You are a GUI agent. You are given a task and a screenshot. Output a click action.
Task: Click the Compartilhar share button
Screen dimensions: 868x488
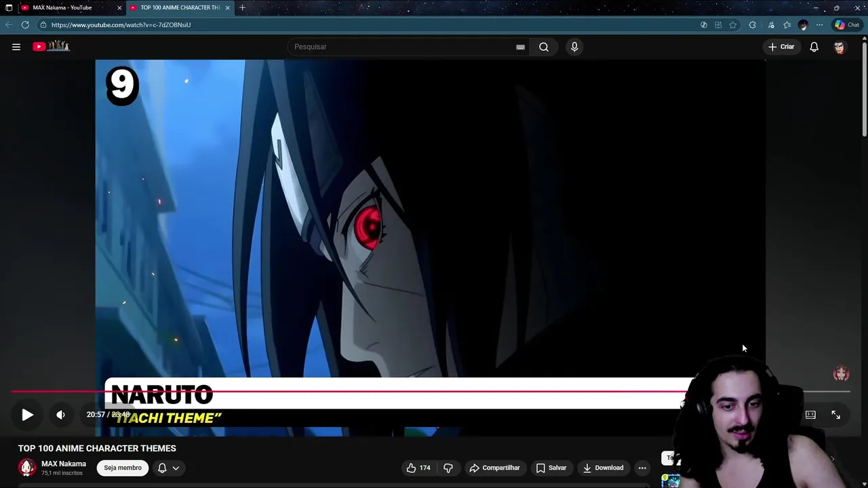point(494,468)
